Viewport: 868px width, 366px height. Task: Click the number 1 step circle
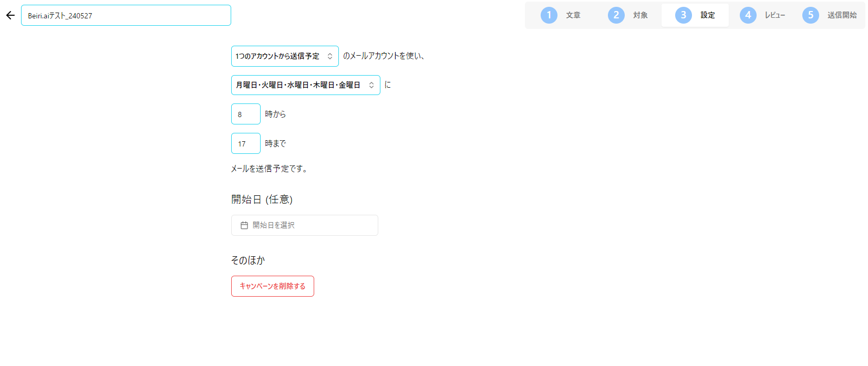549,15
